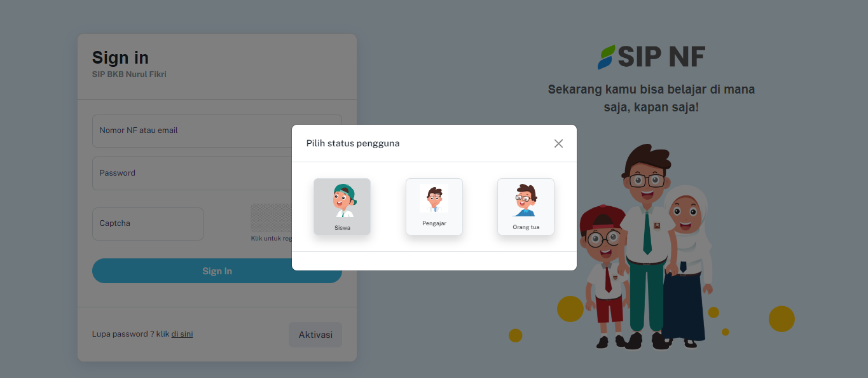The width and height of the screenshot is (868, 378).
Task: Focus the Nomor NF atau email field
Action: [x=217, y=131]
